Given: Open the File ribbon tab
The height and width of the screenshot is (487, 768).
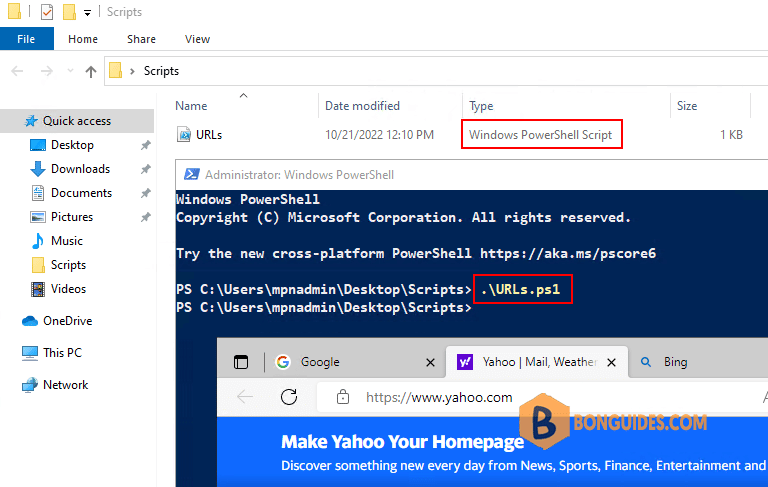Looking at the screenshot, I should [x=26, y=39].
